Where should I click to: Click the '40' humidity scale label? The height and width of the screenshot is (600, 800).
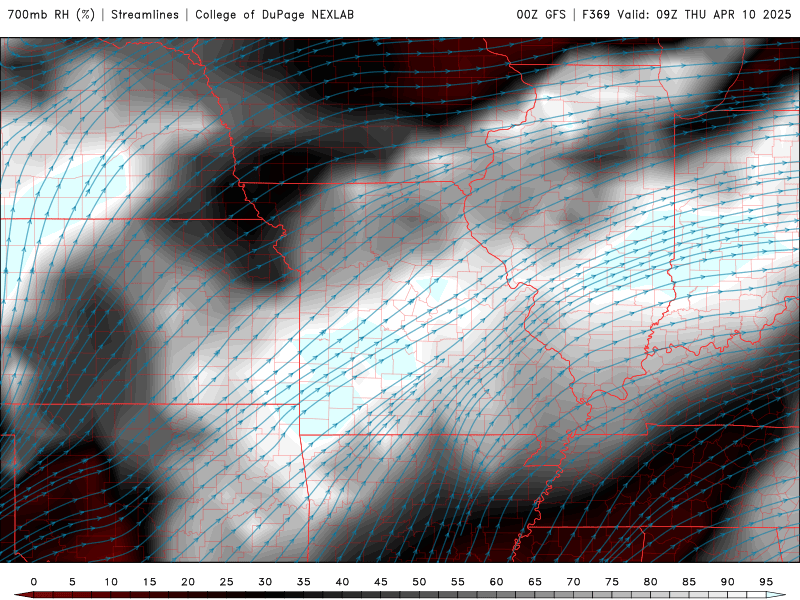tap(342, 582)
